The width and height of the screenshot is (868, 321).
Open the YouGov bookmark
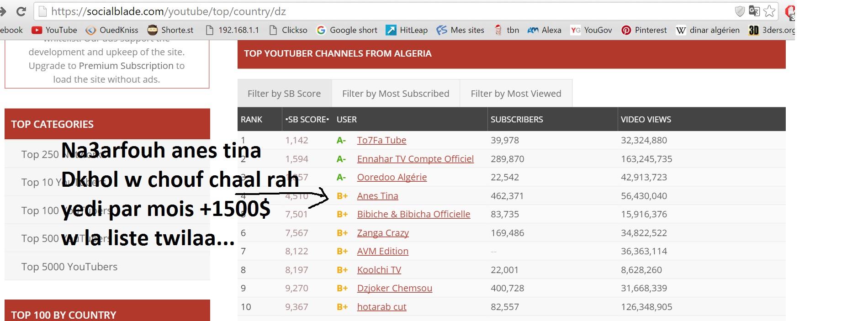tap(591, 30)
